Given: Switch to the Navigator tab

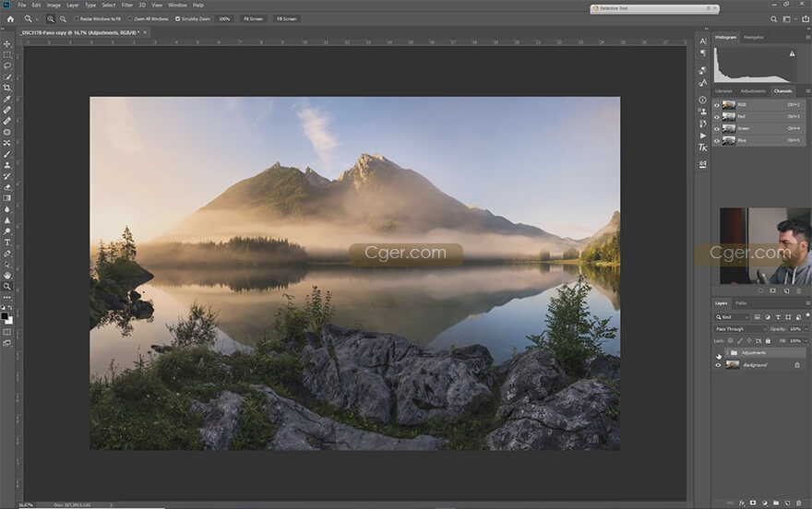Looking at the screenshot, I should click(754, 37).
